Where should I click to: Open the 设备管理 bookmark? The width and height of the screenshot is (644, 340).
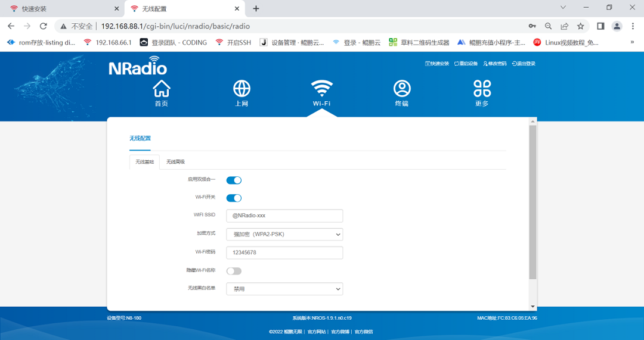pos(292,42)
